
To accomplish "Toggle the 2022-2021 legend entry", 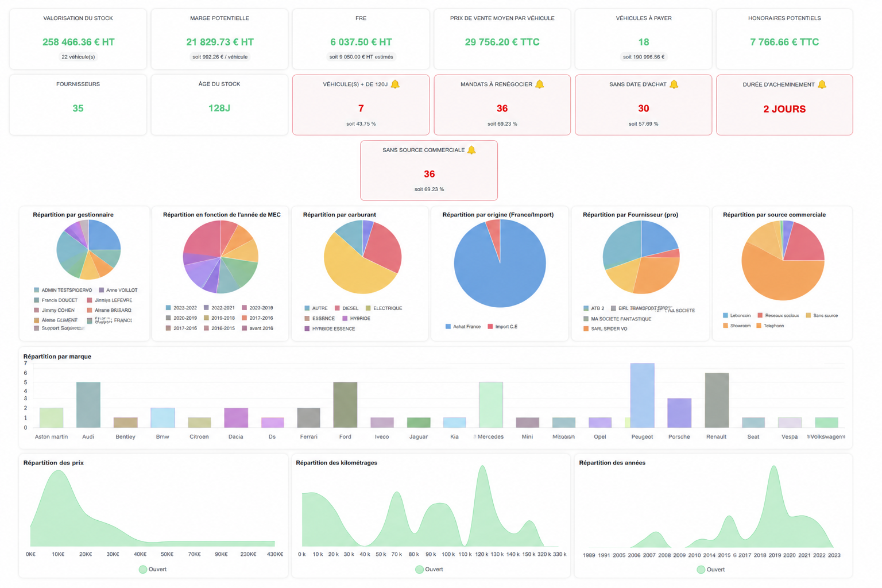I will [x=219, y=308].
